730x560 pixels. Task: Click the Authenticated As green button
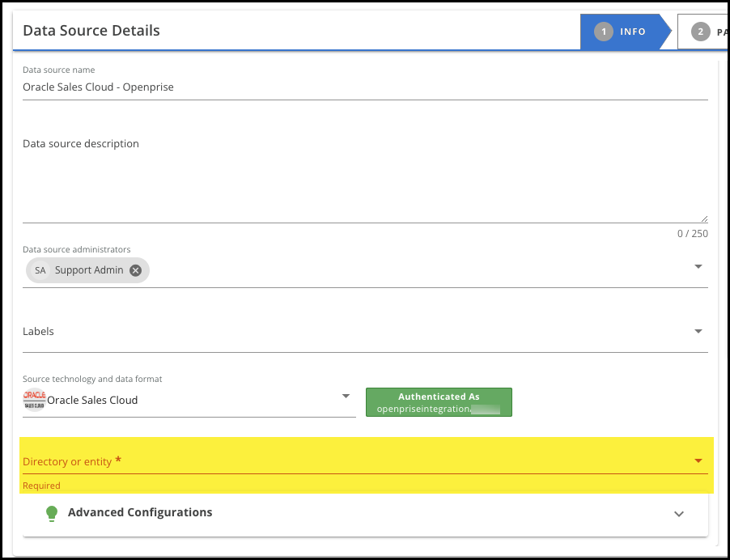point(439,402)
